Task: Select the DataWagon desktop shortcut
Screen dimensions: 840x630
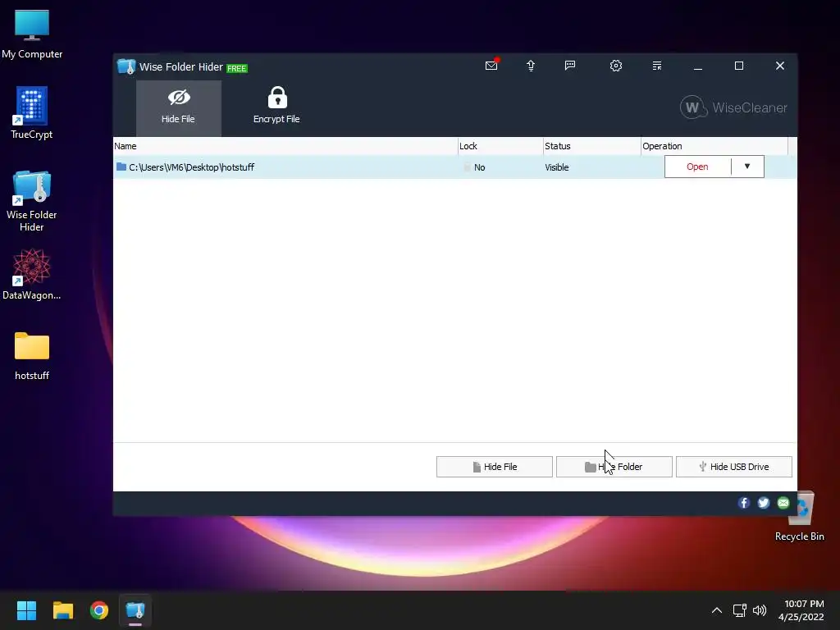Action: [x=32, y=274]
